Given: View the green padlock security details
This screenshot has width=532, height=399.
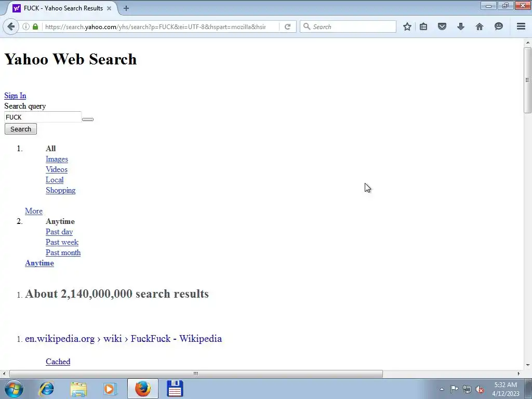Looking at the screenshot, I should [35, 26].
